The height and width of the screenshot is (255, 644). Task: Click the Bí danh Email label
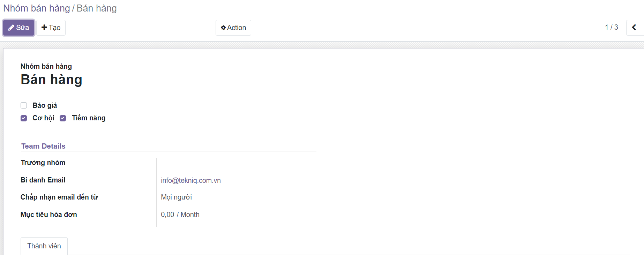tap(43, 180)
